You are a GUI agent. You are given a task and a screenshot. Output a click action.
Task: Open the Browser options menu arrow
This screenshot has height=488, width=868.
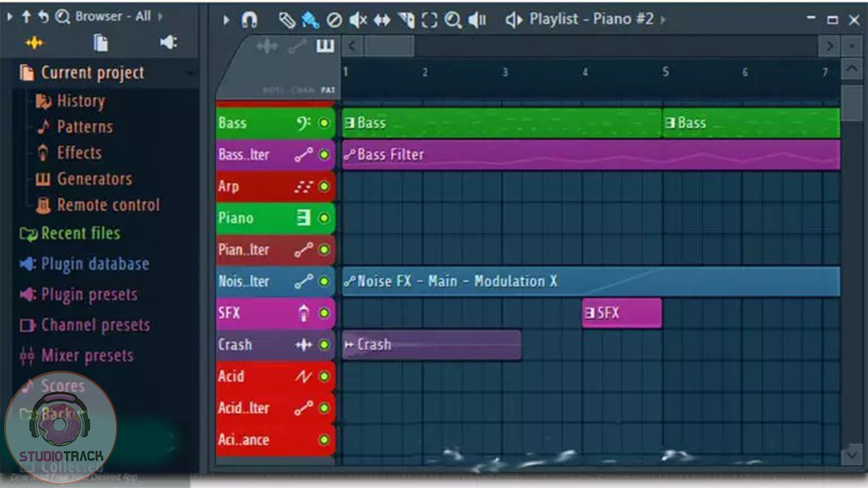[x=9, y=16]
